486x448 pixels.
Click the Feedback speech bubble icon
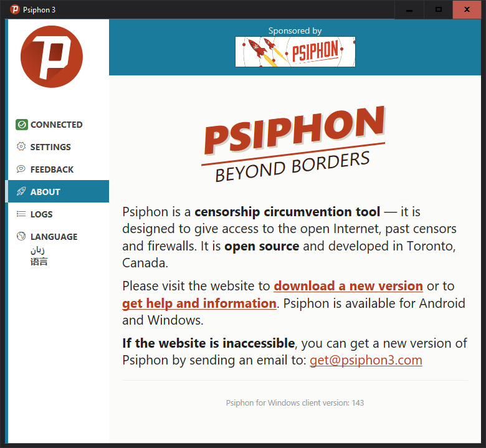click(21, 169)
